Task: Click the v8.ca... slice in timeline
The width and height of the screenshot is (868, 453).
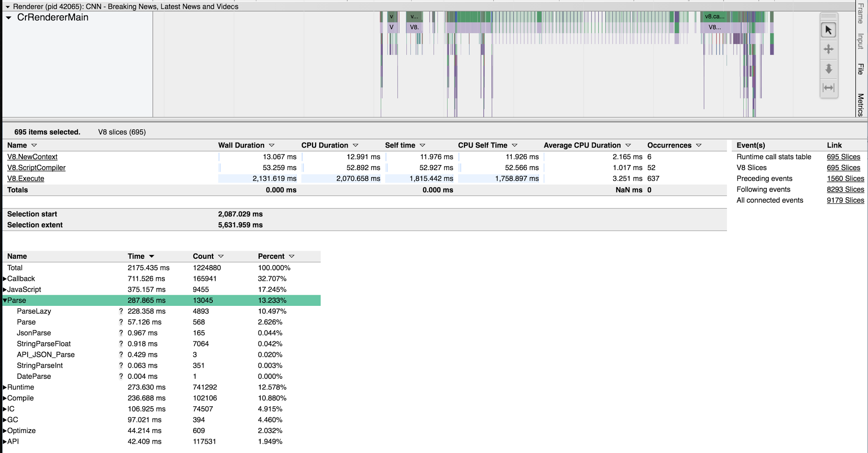Action: pos(715,17)
